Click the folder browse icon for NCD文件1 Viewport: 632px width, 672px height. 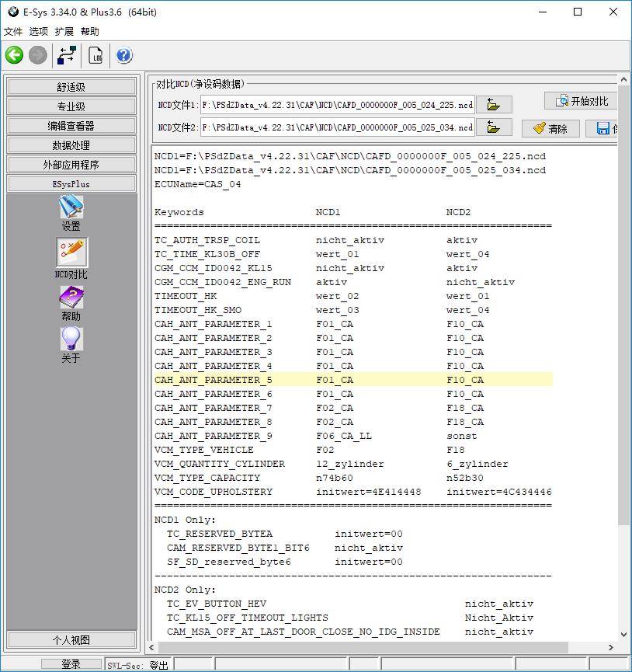pos(495,104)
